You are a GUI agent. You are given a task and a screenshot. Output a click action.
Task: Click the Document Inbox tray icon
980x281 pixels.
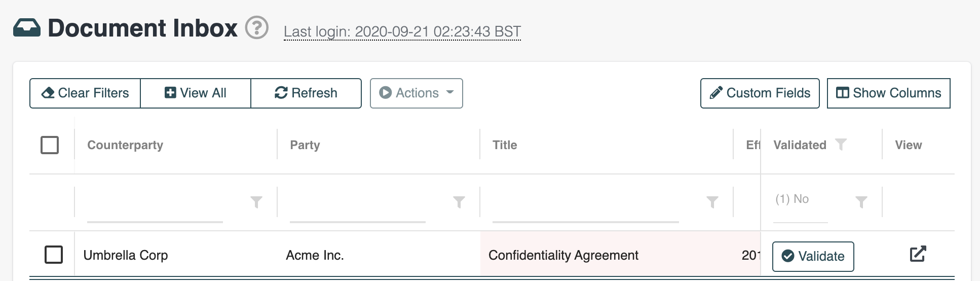click(x=27, y=28)
